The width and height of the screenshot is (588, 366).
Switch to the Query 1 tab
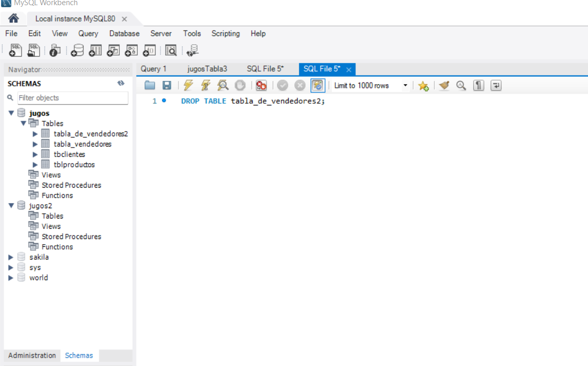point(153,69)
